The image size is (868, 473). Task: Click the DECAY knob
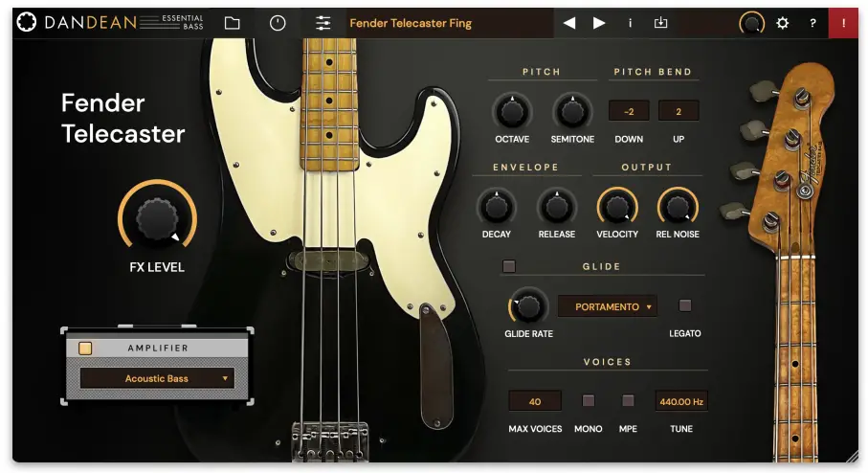click(497, 207)
